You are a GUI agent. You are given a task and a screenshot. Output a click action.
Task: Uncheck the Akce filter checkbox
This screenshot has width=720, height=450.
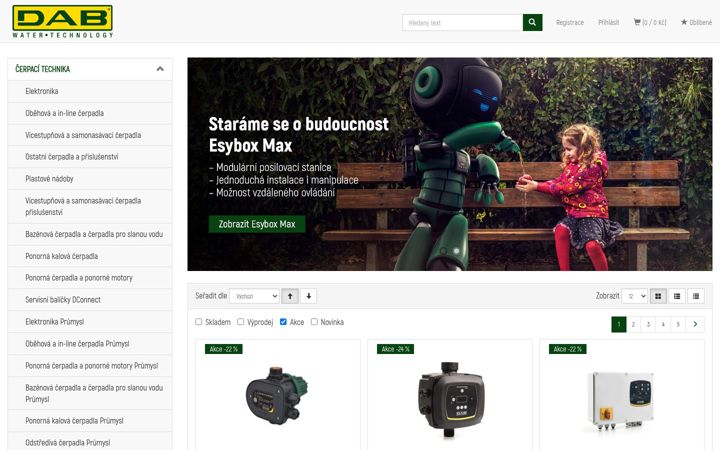click(x=283, y=322)
